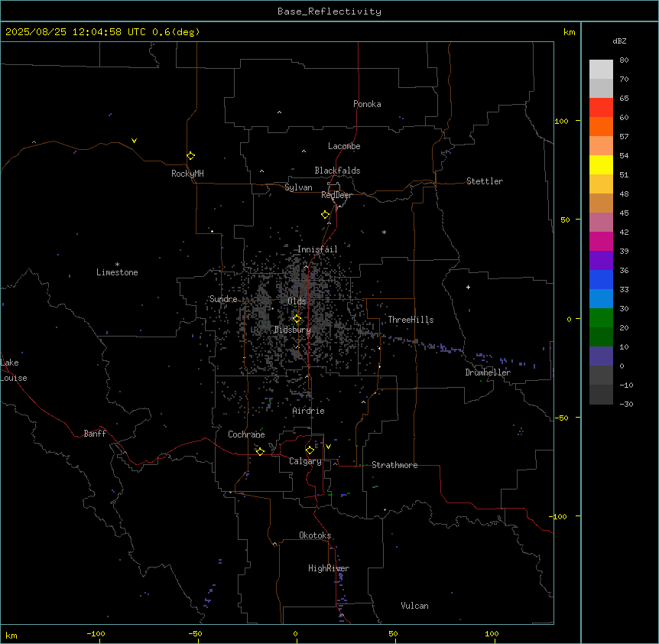Select the Blackfalds label

click(x=337, y=171)
